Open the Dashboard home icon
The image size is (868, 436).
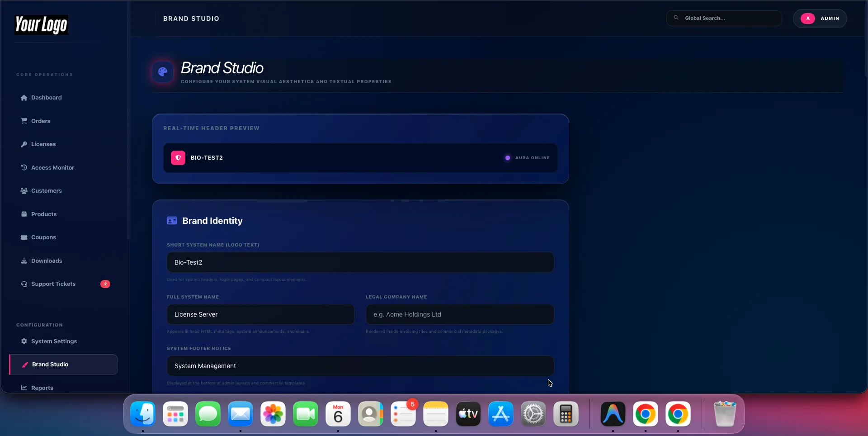pos(24,98)
